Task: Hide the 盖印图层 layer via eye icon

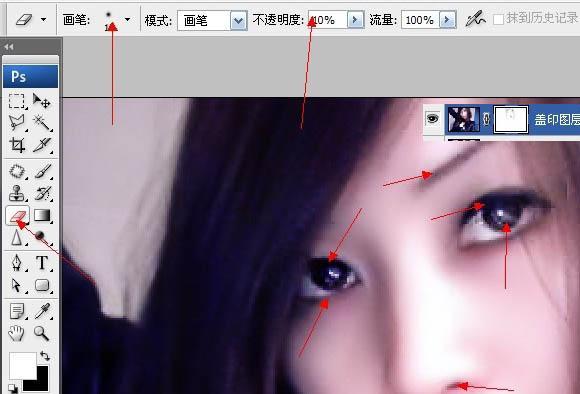Action: (433, 119)
